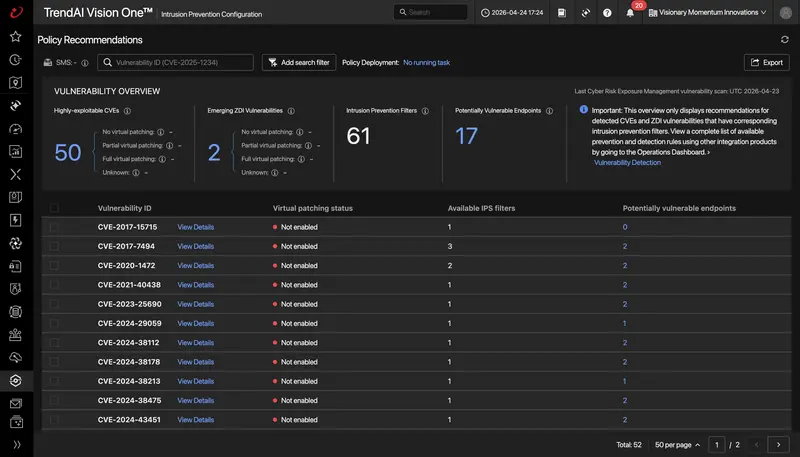Click the Vulnerability ID search field
This screenshot has height=457, width=800.
tap(176, 62)
